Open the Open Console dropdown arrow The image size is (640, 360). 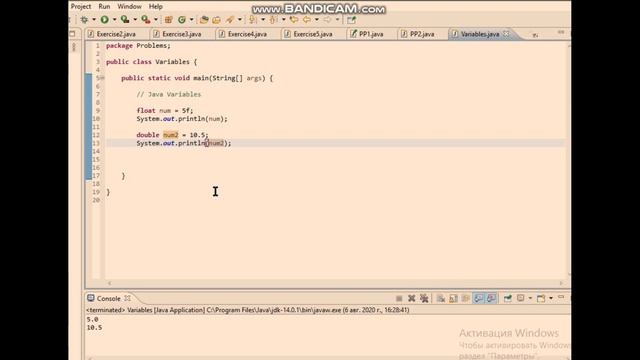(551, 298)
